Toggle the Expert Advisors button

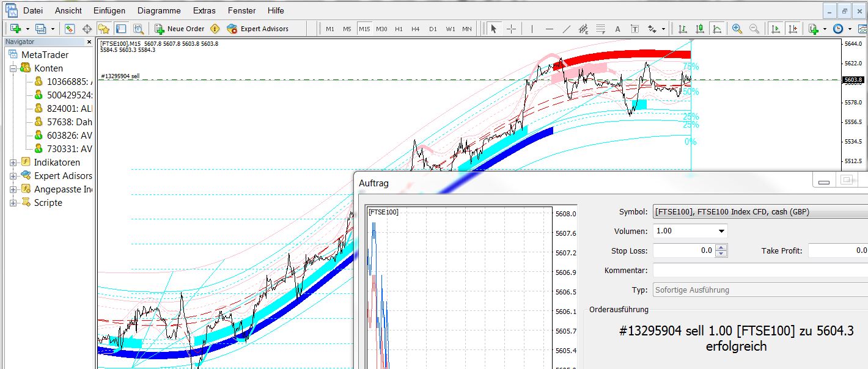coord(257,29)
